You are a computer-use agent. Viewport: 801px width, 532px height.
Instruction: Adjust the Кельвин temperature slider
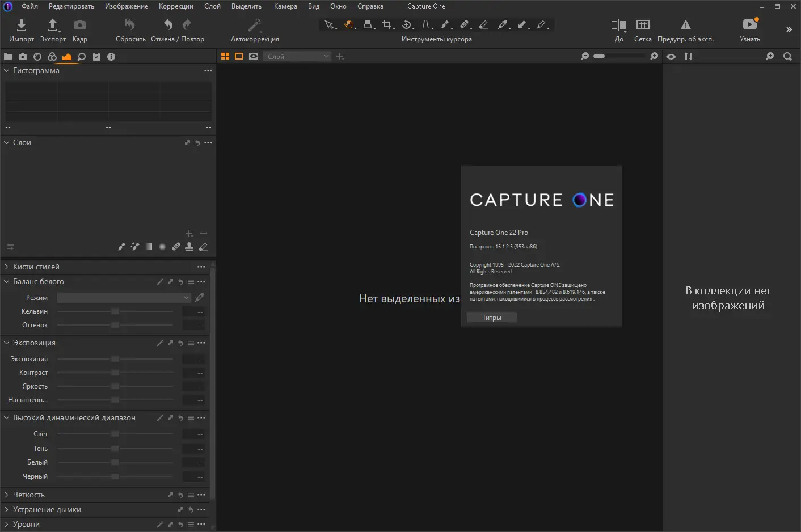click(x=116, y=311)
